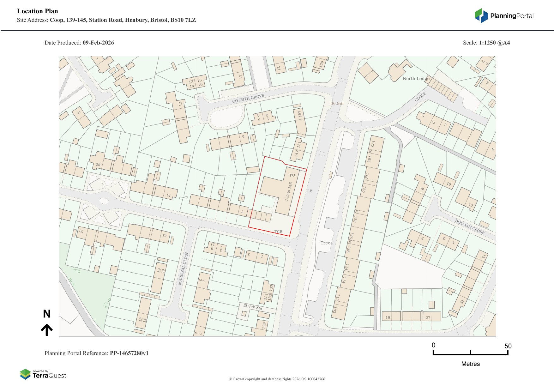
Task: Click the 36.9m spot height marker
Action: coord(337,103)
